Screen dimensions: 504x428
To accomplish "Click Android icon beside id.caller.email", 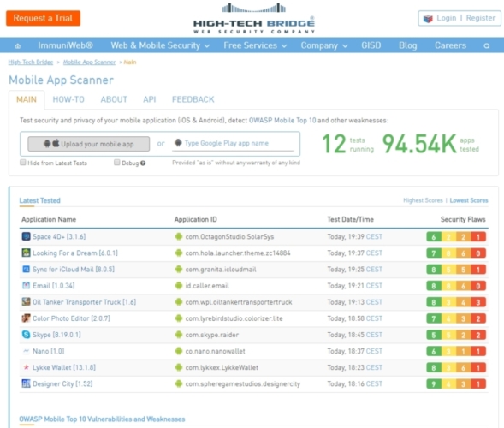I will (179, 286).
